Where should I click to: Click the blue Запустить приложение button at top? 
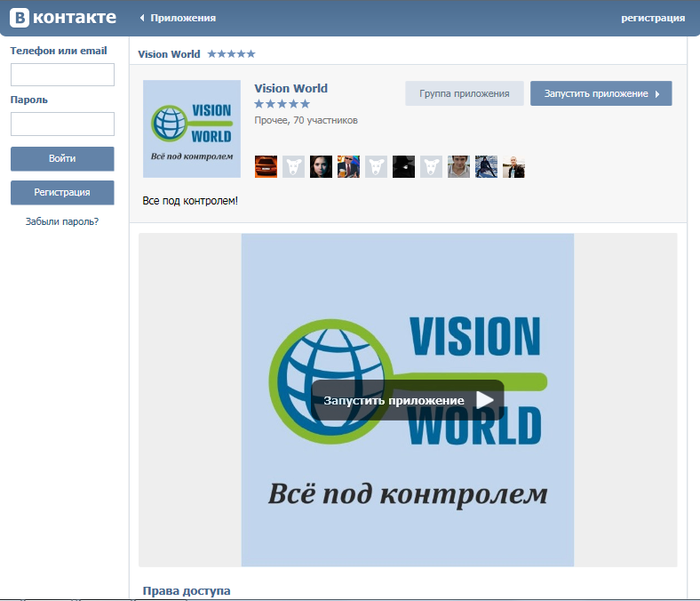[x=601, y=93]
